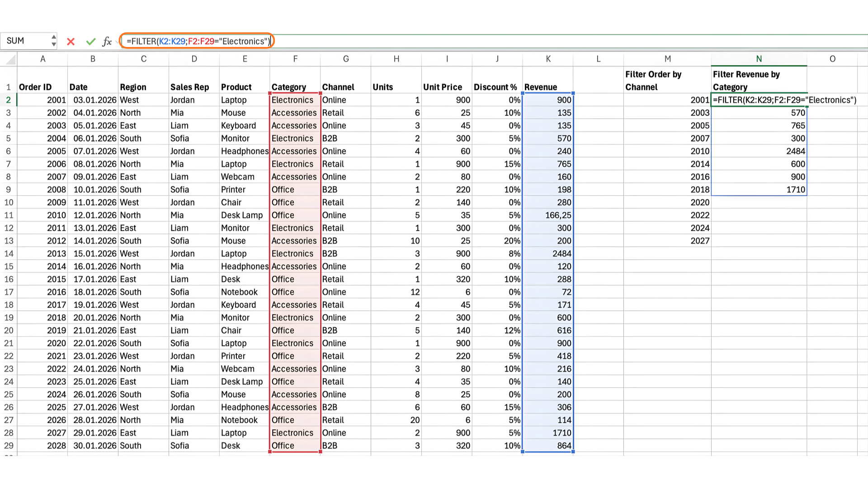The height and width of the screenshot is (488, 868).
Task: Expand the dropdown chevron beside fx
Action: tap(117, 42)
